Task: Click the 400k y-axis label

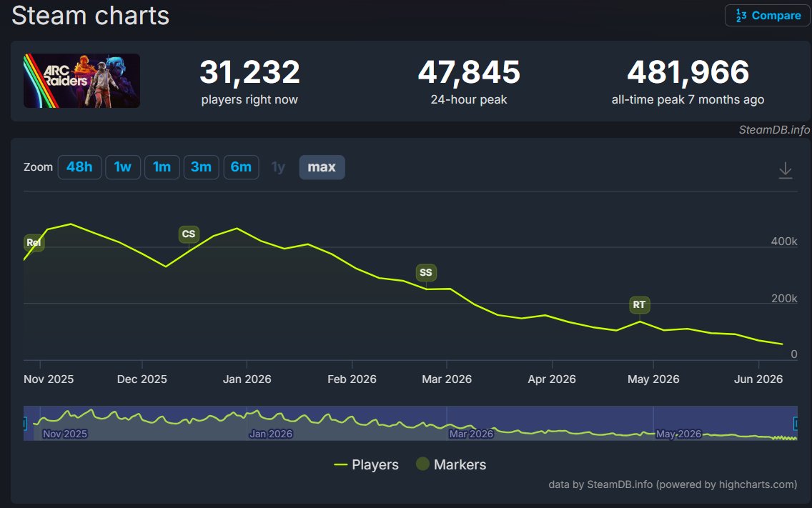Action: pyautogui.click(x=784, y=241)
